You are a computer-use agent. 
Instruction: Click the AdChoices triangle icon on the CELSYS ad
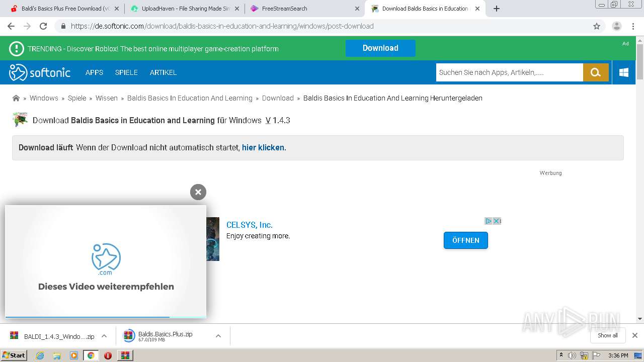[x=488, y=221]
